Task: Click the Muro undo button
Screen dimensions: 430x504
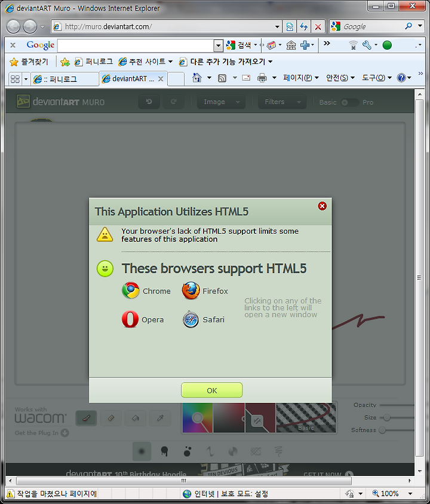Action: 149,102
